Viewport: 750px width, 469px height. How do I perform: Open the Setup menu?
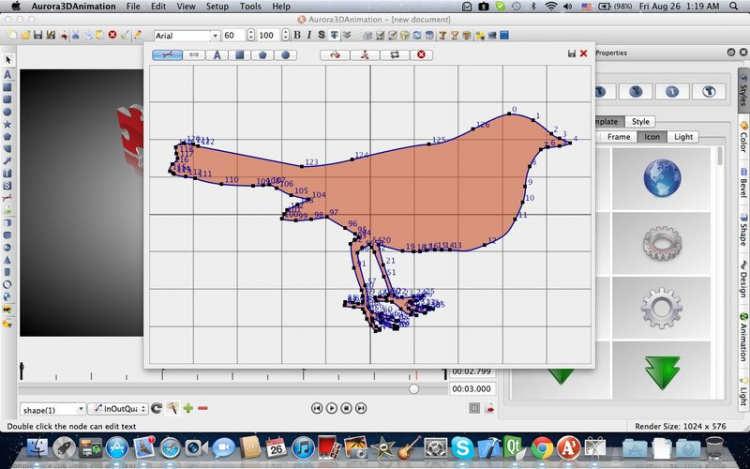tap(217, 6)
